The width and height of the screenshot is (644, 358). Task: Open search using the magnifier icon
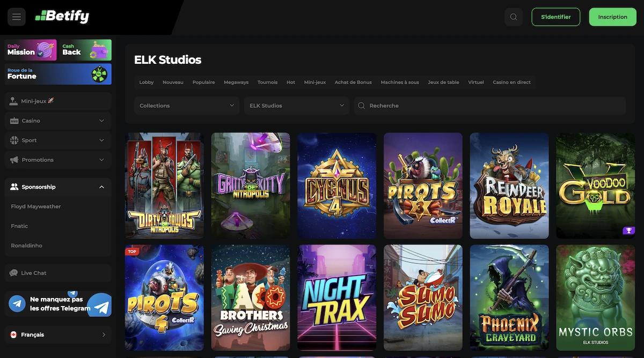[513, 17]
